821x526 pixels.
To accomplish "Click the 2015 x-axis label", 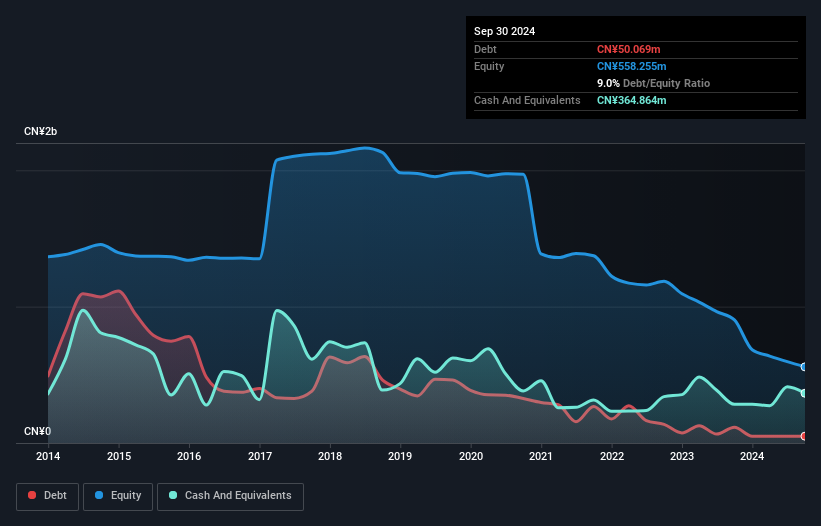I will tap(119, 456).
